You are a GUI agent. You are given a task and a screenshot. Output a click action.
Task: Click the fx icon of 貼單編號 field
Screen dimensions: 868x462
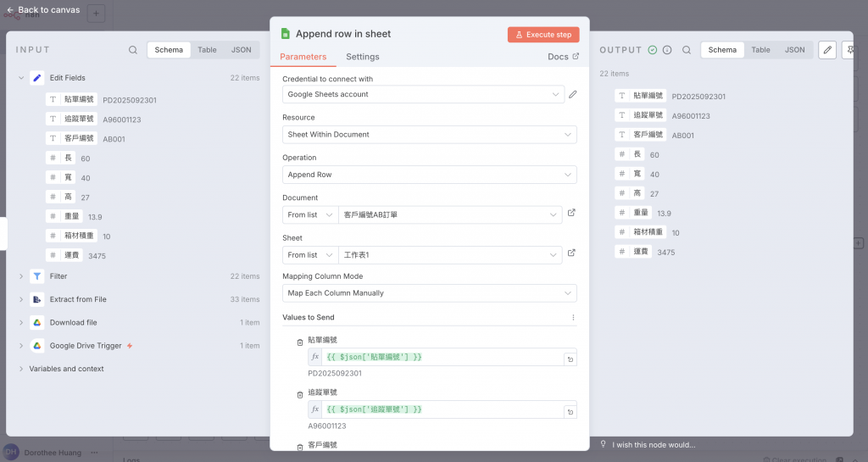(315, 357)
